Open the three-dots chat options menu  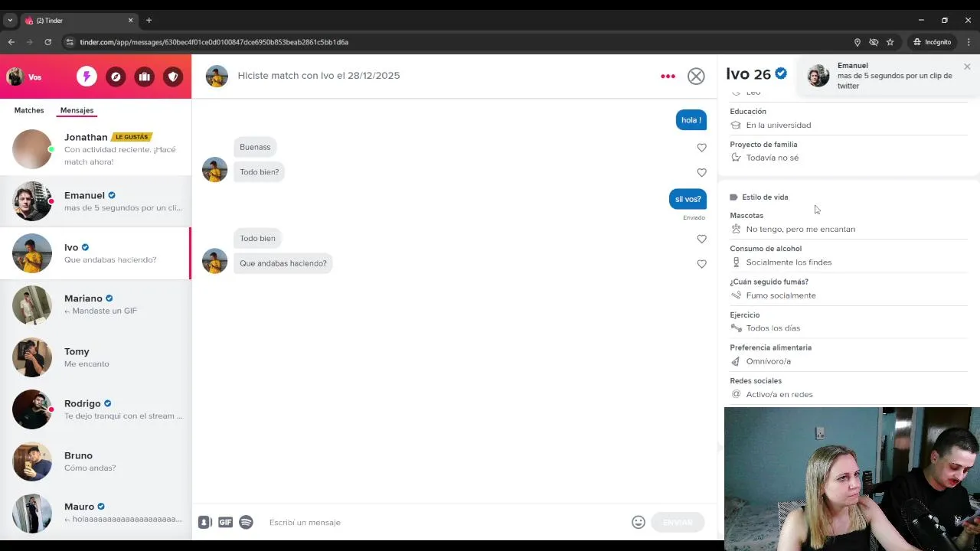pyautogui.click(x=668, y=76)
